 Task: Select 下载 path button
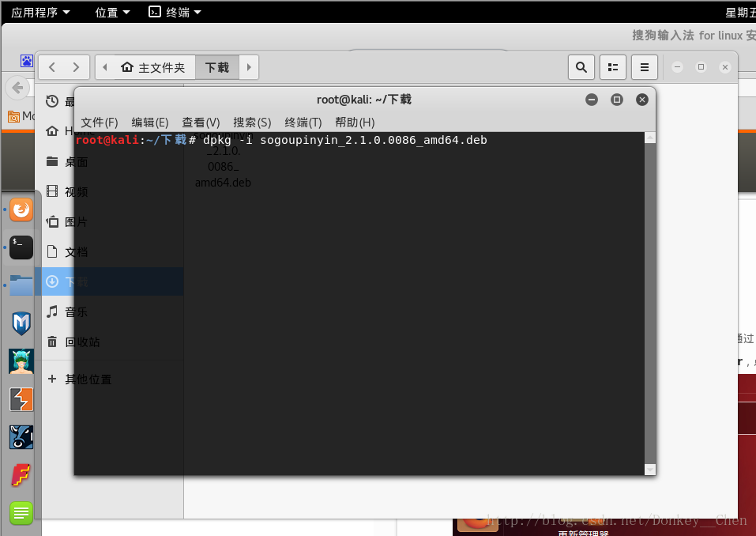point(217,67)
